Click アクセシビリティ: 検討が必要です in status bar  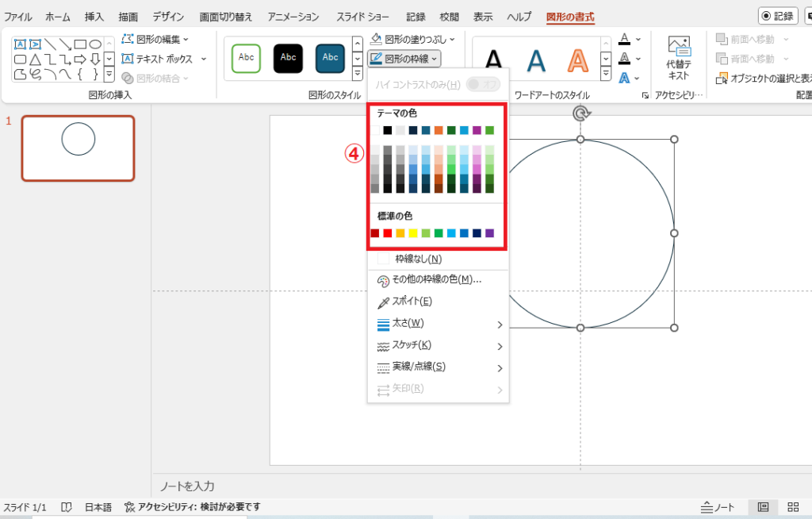coord(193,507)
